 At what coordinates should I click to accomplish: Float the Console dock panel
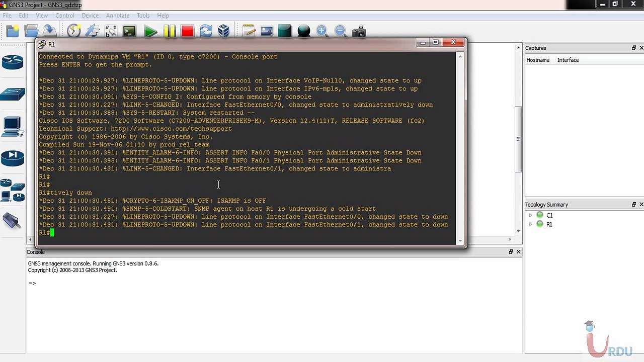click(x=511, y=252)
